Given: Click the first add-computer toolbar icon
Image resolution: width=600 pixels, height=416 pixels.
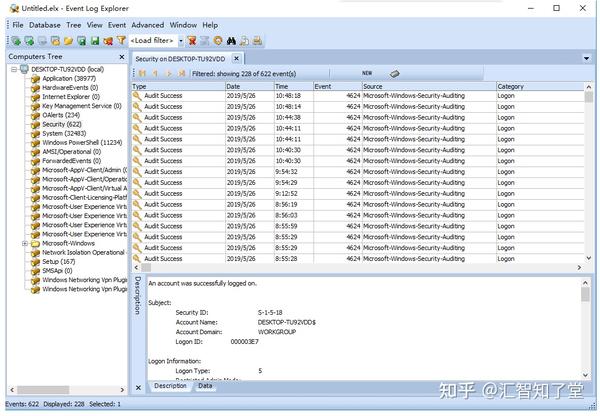Looking at the screenshot, I should (16, 41).
